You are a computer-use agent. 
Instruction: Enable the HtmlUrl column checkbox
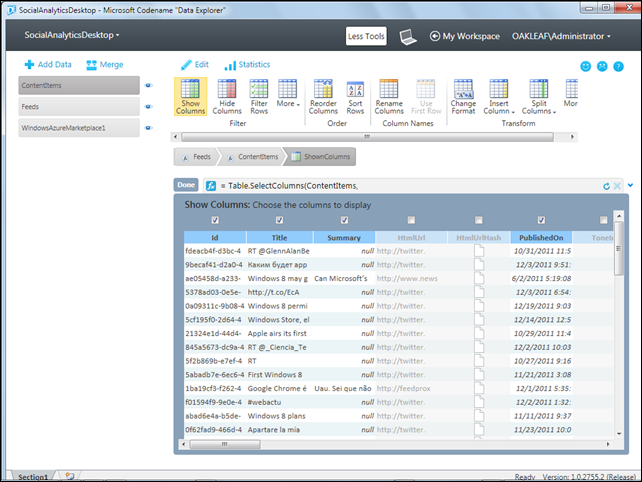pos(410,220)
